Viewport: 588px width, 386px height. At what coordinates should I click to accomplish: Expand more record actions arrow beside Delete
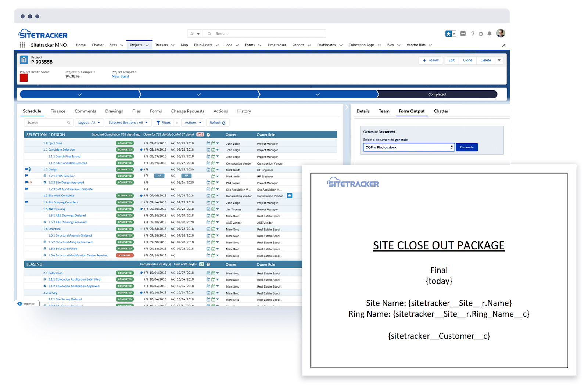[x=499, y=60]
